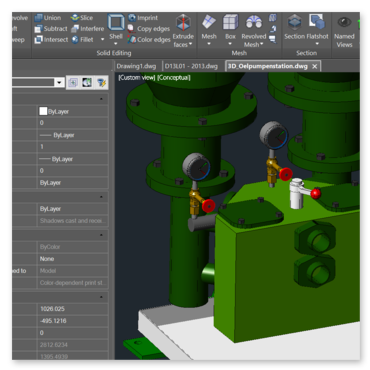Click the Select Objects icon in Properties
Screen dimensions: 370x370
click(87, 83)
